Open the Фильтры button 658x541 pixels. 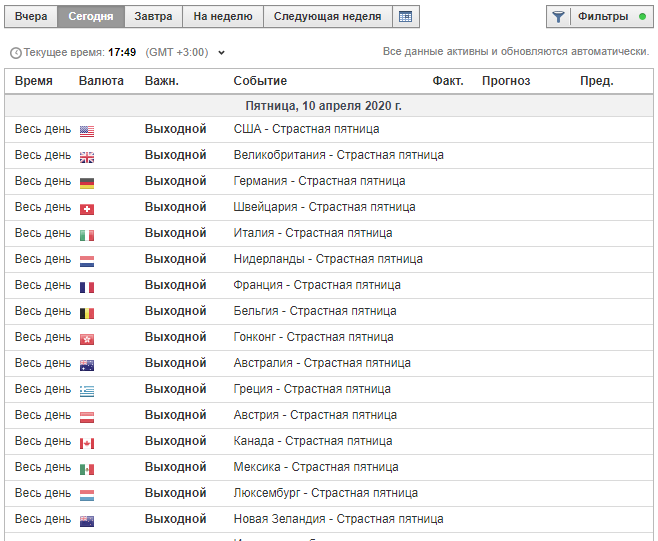click(x=600, y=17)
